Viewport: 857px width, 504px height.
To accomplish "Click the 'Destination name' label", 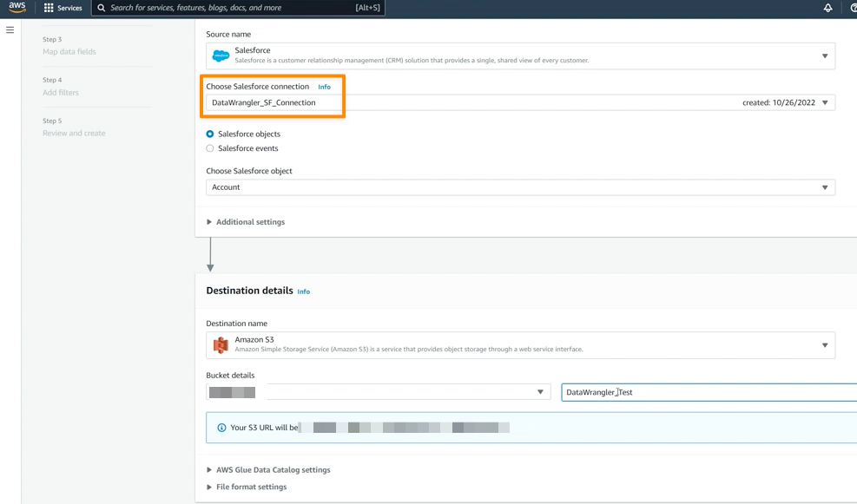I will tap(237, 324).
